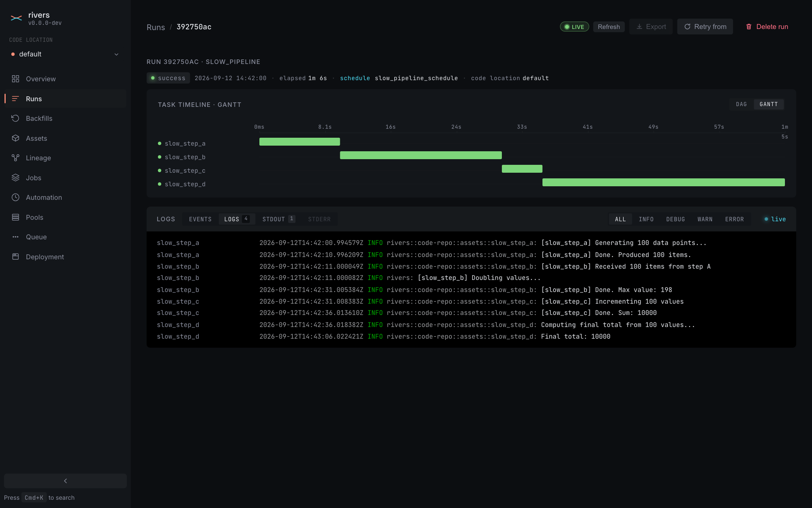This screenshot has height=508, width=812.
Task: Select the Runs list icon
Action: 15,99
